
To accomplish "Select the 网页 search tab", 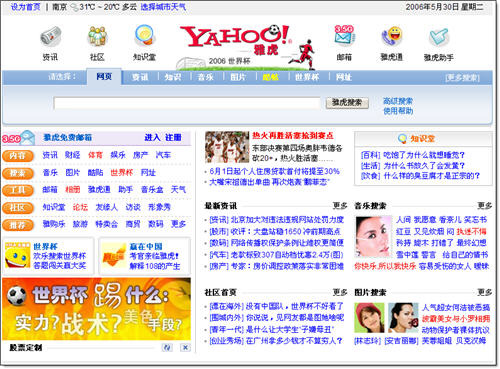I will (104, 77).
